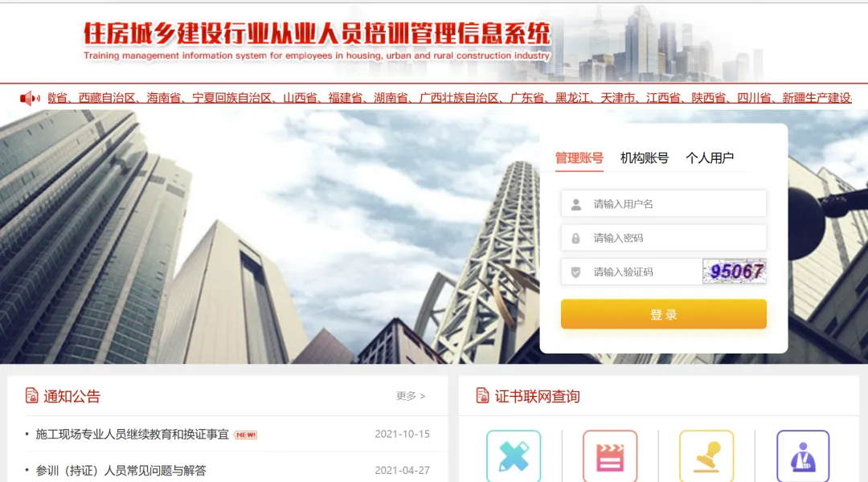Screen dimensions: 868x482
Task: Click the shield icon in captcha field
Action: click(575, 272)
